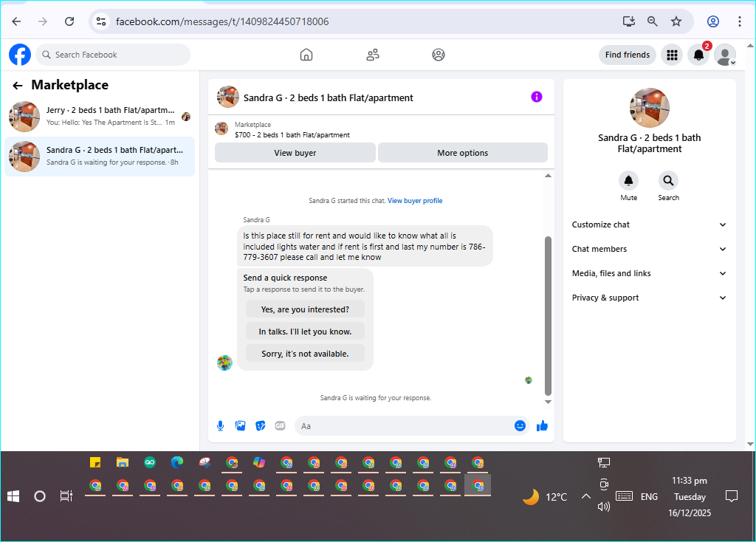This screenshot has height=542, width=756.
Task: Record a voice clip with microphone icon
Action: 220,426
